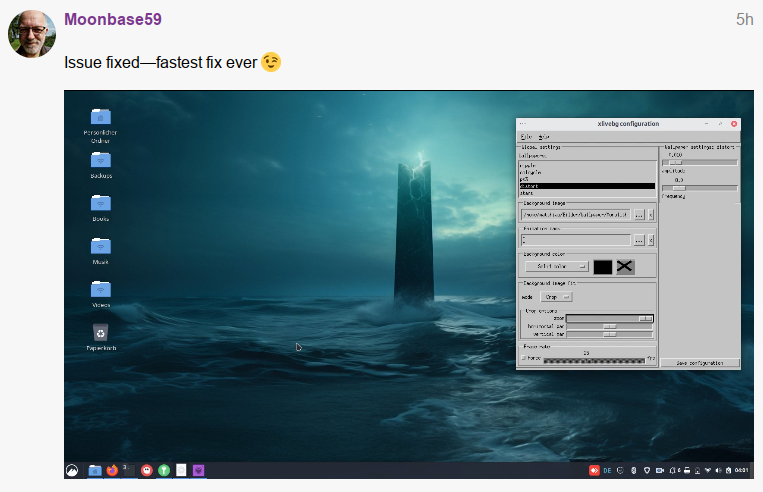The width and height of the screenshot is (763, 492).
Task: Launch the file manager from the taskbar
Action: (x=95, y=470)
